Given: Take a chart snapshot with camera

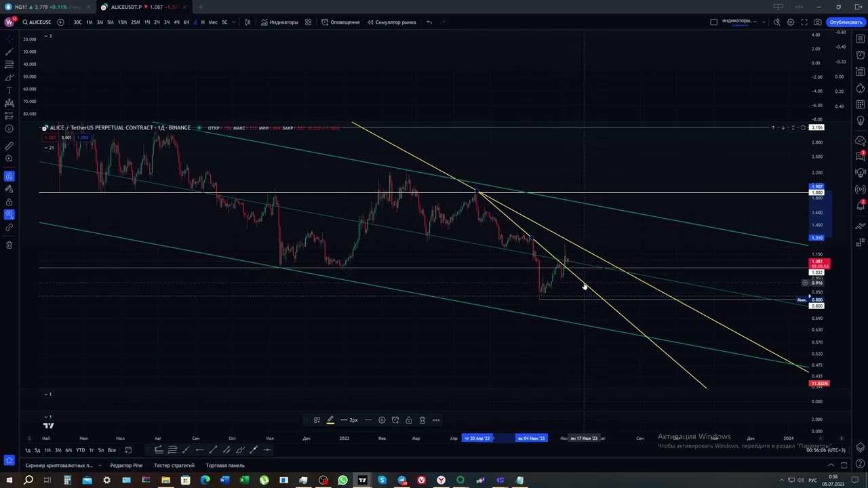Looking at the screenshot, I should pos(818,22).
